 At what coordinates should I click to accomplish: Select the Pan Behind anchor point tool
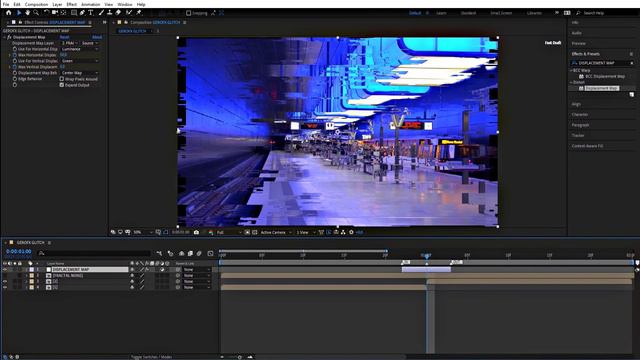pos(63,13)
